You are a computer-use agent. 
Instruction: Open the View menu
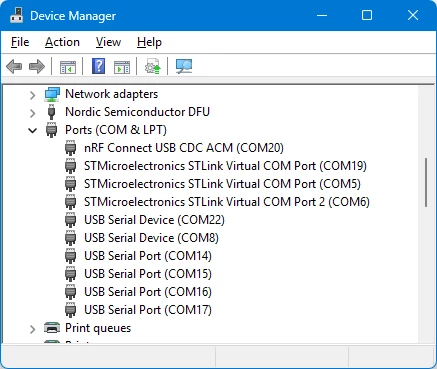tap(108, 42)
